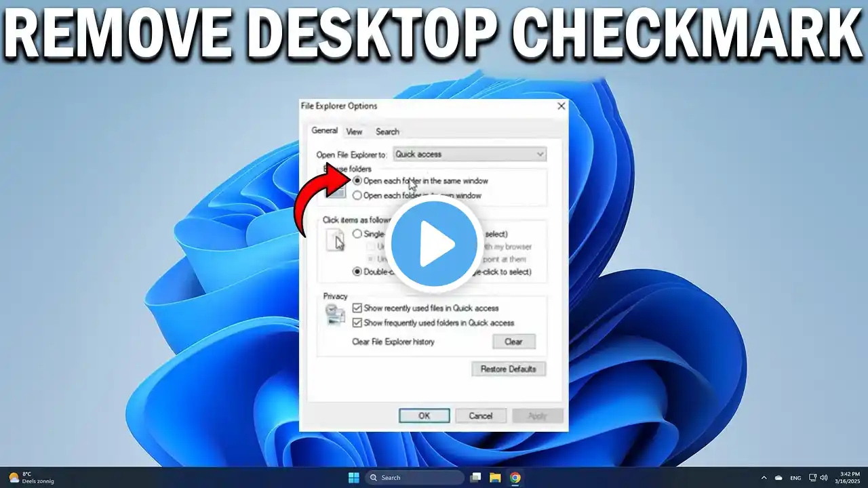Open the weather widget showing 8°C
Image resolution: width=868 pixels, height=488 pixels.
(31, 478)
